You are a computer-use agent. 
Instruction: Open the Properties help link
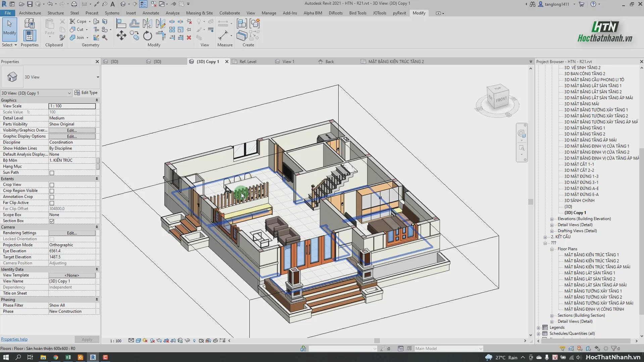coord(14,339)
